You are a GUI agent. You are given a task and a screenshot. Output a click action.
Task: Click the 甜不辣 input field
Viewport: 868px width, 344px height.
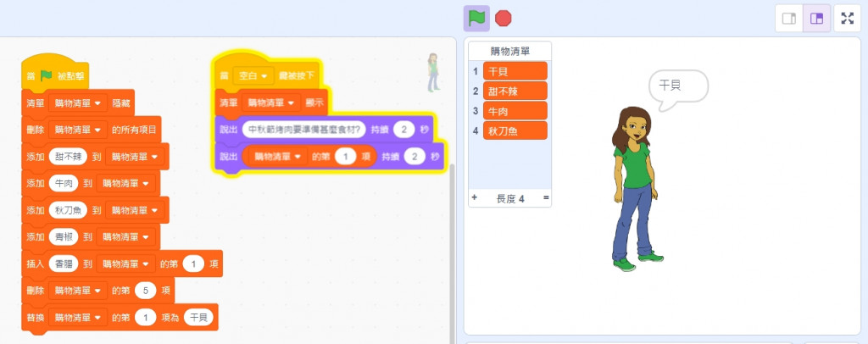coord(68,157)
